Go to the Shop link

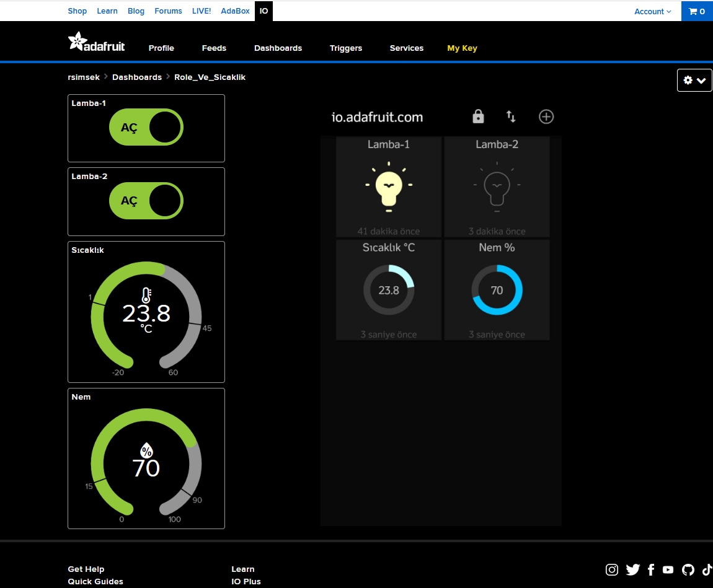(x=77, y=11)
